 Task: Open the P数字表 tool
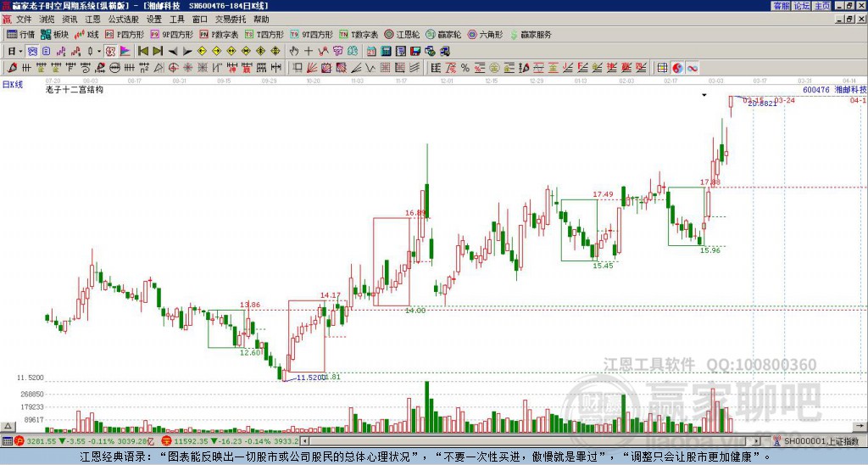219,34
